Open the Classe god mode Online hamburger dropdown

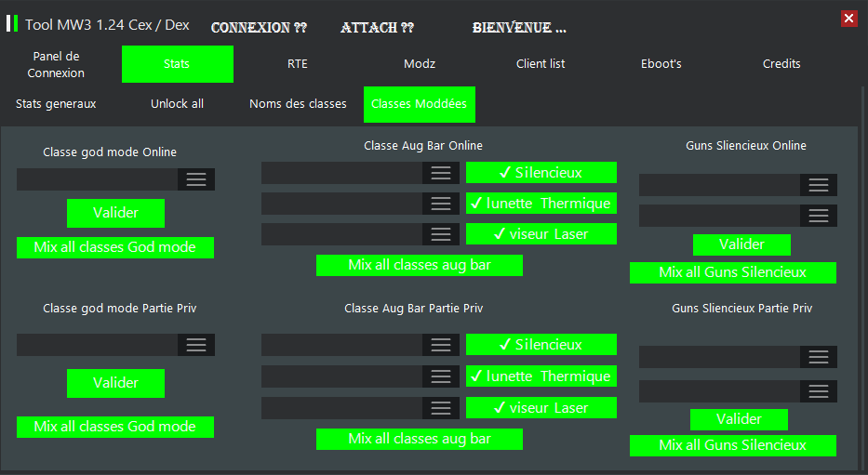point(196,179)
